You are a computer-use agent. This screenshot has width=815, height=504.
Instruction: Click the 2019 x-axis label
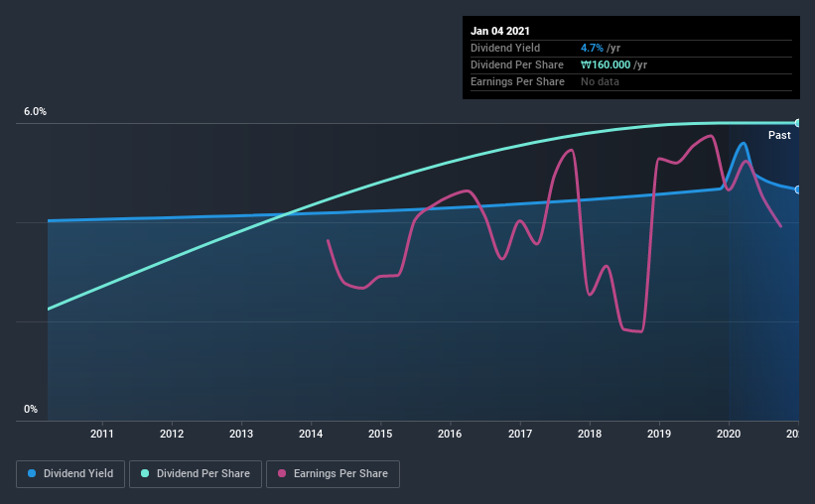tap(659, 434)
